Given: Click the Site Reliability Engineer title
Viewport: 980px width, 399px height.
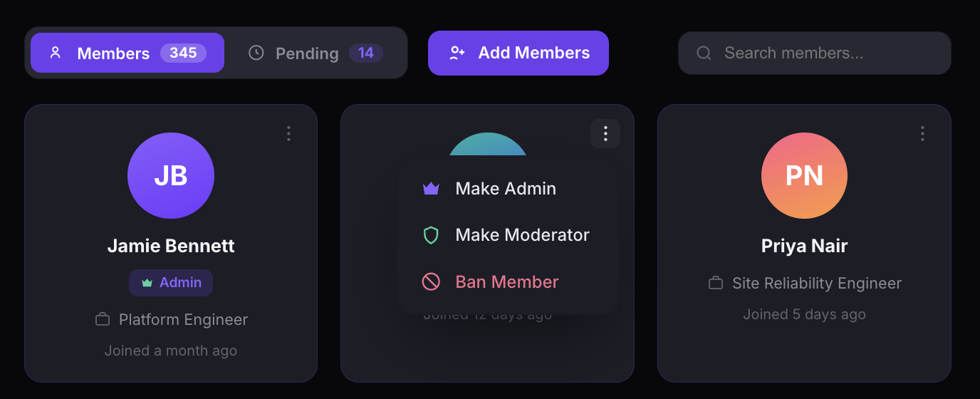Looking at the screenshot, I should point(817,283).
